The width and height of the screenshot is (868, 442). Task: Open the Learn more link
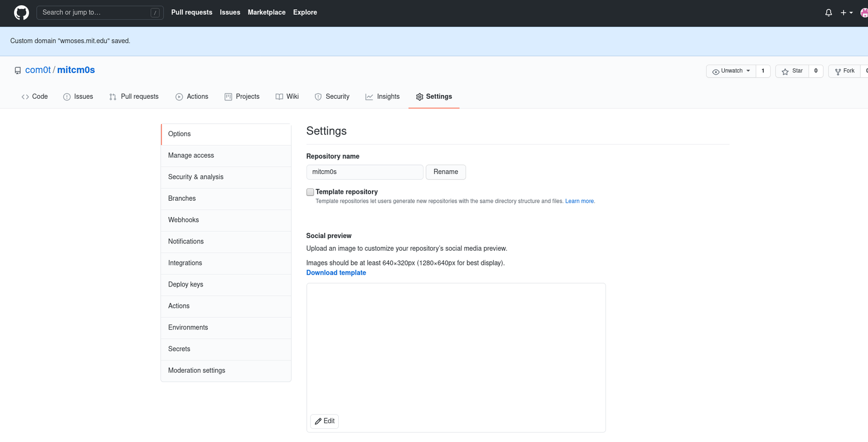click(x=579, y=202)
